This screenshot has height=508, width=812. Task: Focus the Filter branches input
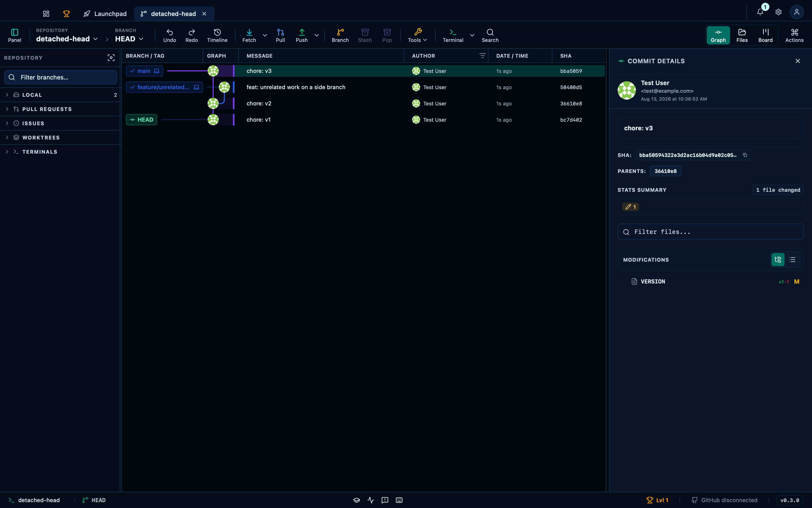tap(61, 77)
